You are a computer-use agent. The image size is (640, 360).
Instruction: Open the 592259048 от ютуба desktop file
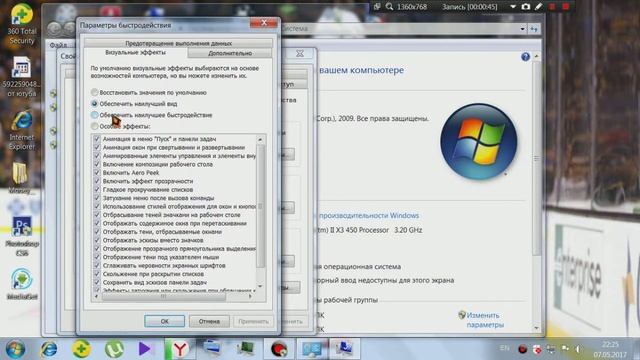[x=22, y=78]
